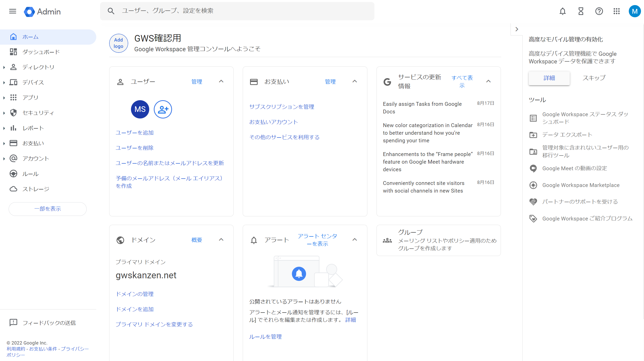
Task: Click the user search input field
Action: tap(237, 11)
